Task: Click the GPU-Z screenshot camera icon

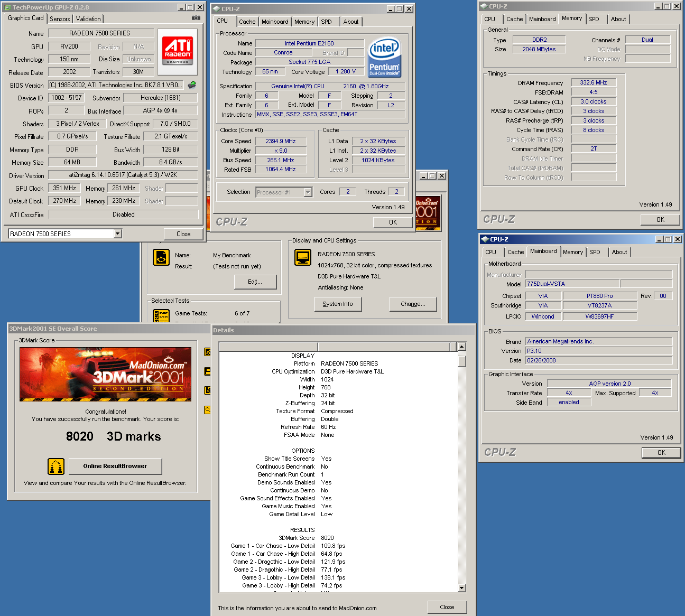Action: point(196,17)
